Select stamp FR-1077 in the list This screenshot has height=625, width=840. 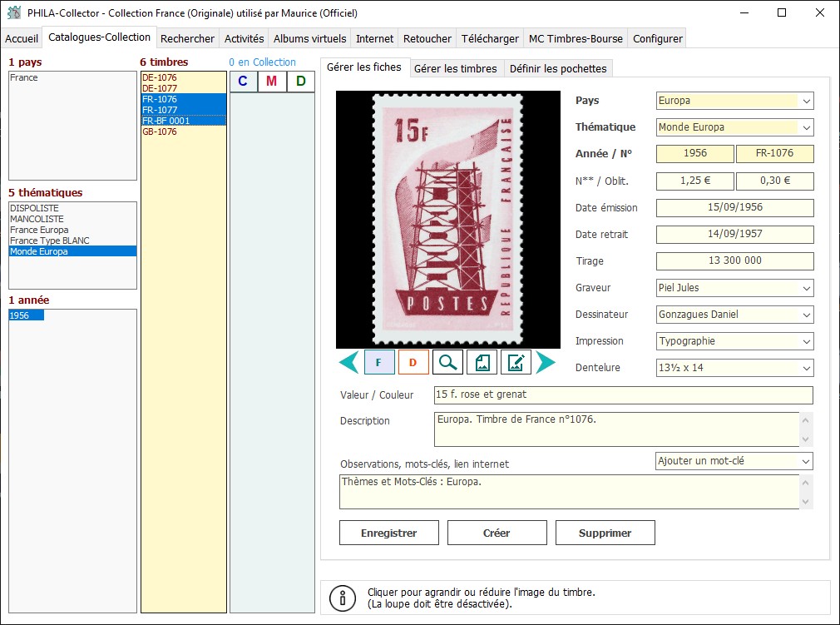pos(183,110)
